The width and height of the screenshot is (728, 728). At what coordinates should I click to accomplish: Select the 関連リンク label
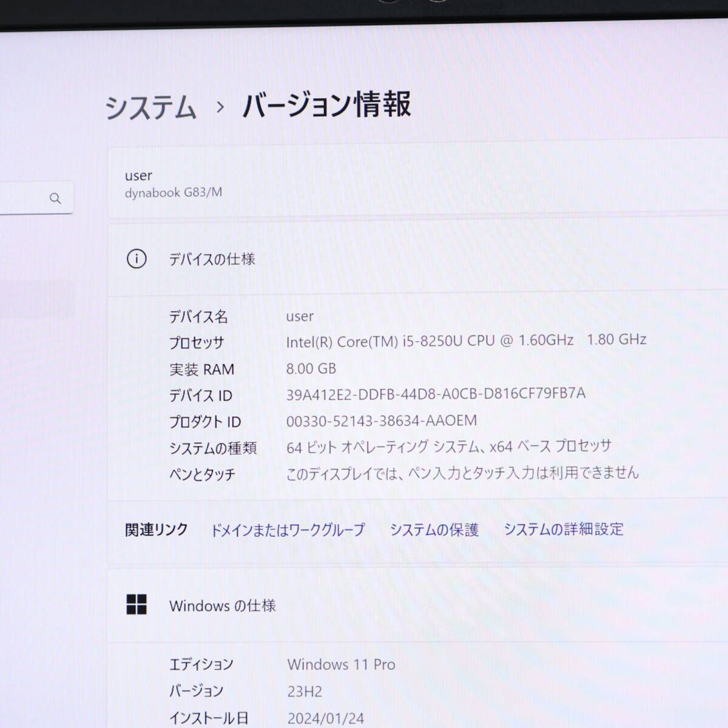tap(157, 530)
